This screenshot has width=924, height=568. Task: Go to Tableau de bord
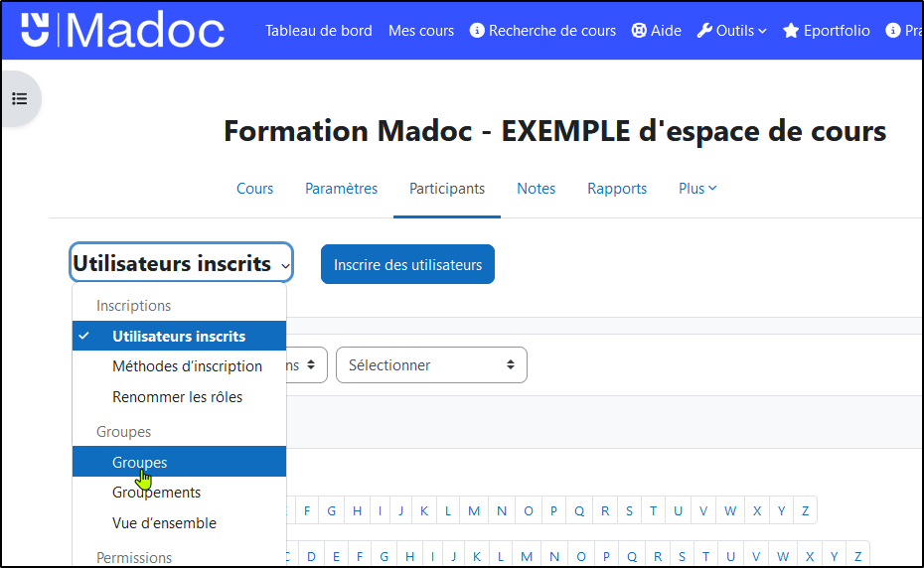click(x=318, y=31)
